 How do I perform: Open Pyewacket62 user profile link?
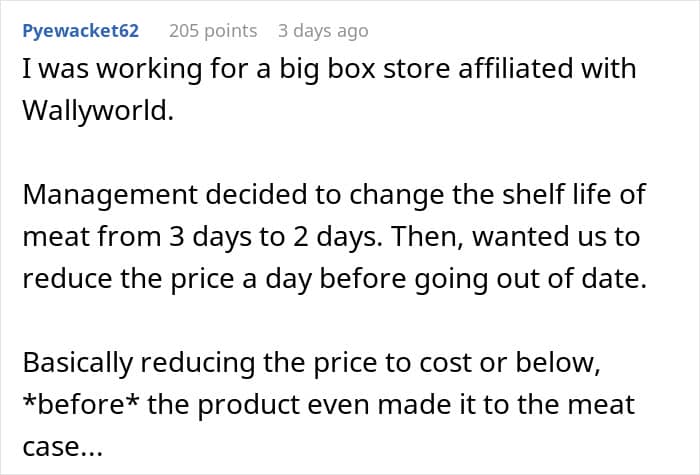click(81, 31)
